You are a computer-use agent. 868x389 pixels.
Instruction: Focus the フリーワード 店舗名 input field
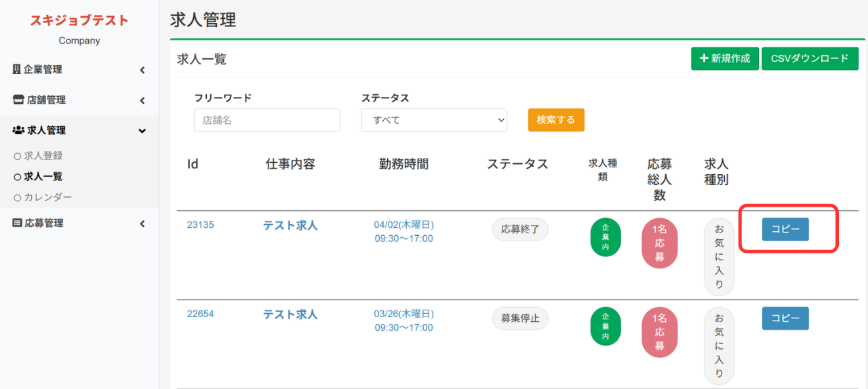pos(267,120)
